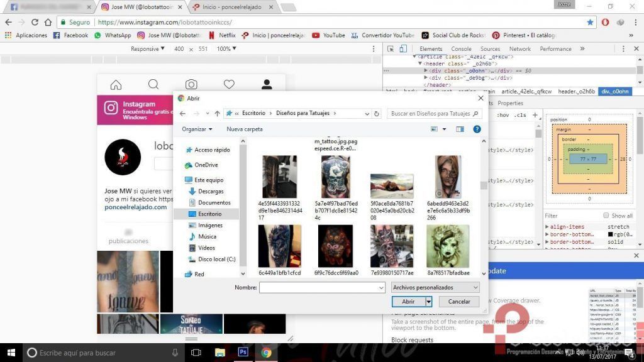Open the Abrir button split arrow
The image size is (644, 362).
coord(428,302)
